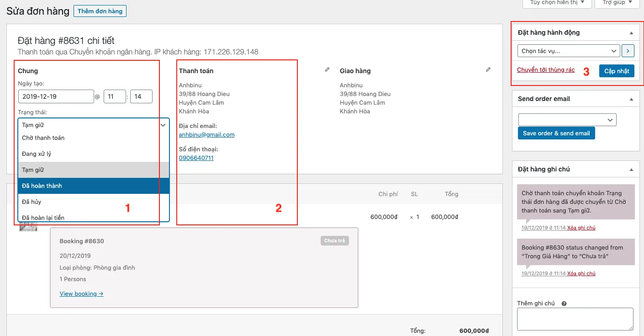Select Đã hoàn lại tiền status option
Viewport: 644px width, 336px height.
point(94,217)
